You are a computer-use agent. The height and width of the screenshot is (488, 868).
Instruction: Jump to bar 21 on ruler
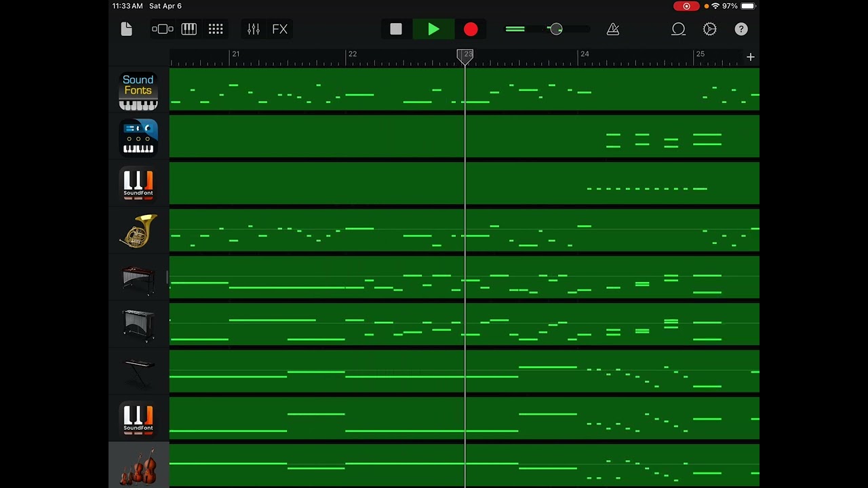point(235,54)
